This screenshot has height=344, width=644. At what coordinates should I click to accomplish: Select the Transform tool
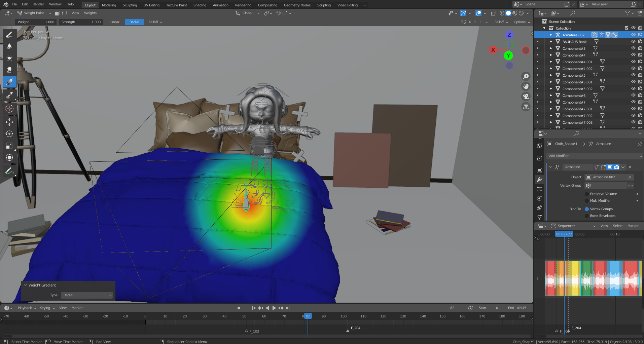click(x=9, y=157)
